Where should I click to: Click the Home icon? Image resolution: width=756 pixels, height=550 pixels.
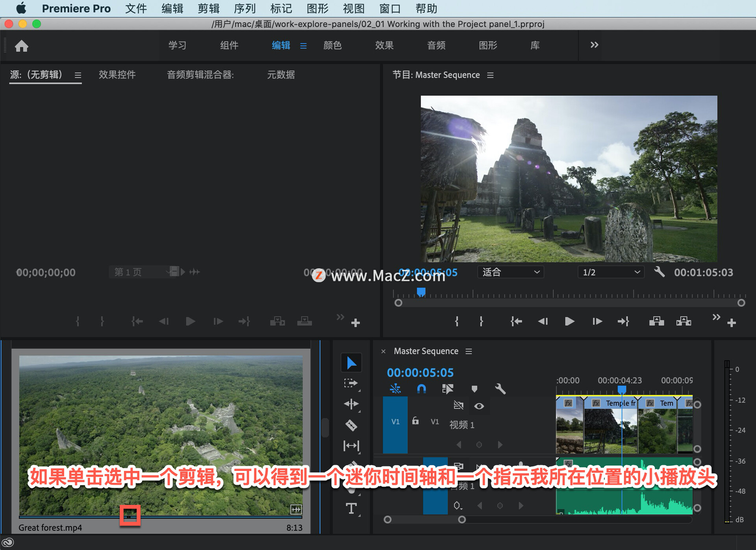(x=22, y=46)
